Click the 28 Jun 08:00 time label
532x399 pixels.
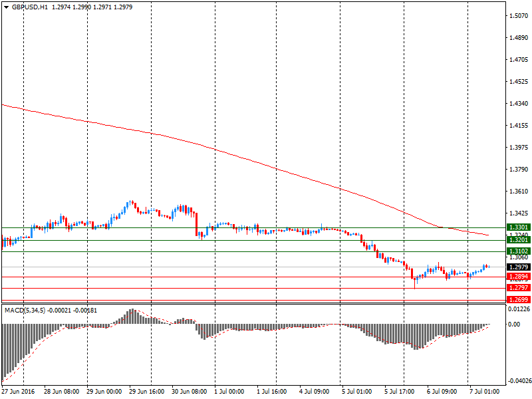point(61,392)
